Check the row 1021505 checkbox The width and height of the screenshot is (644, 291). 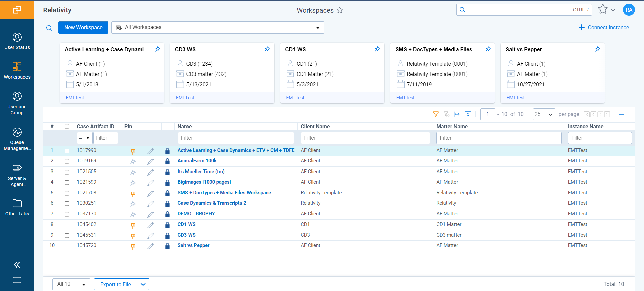coord(67,172)
